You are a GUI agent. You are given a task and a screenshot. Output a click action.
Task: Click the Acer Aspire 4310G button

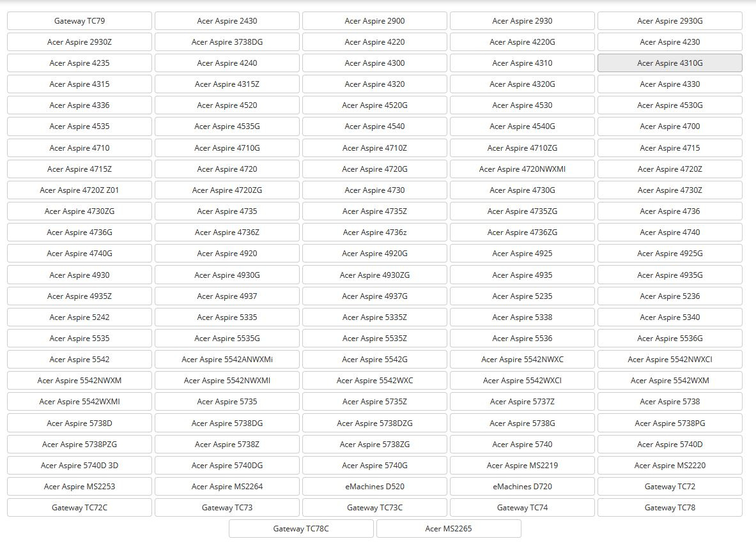670,63
